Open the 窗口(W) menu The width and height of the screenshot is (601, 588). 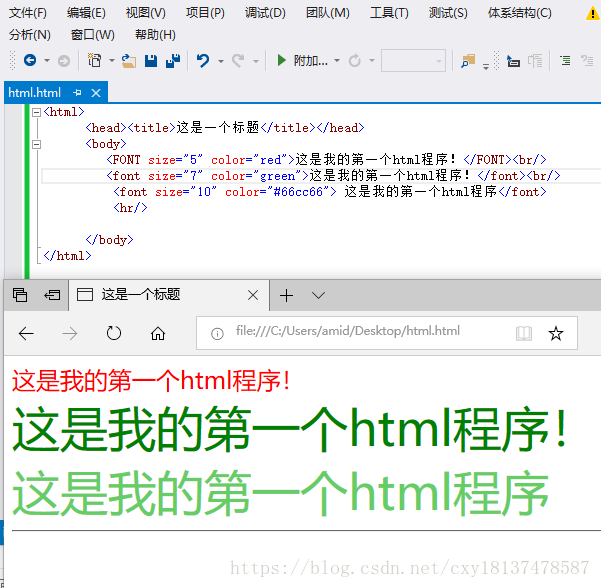[x=93, y=35]
